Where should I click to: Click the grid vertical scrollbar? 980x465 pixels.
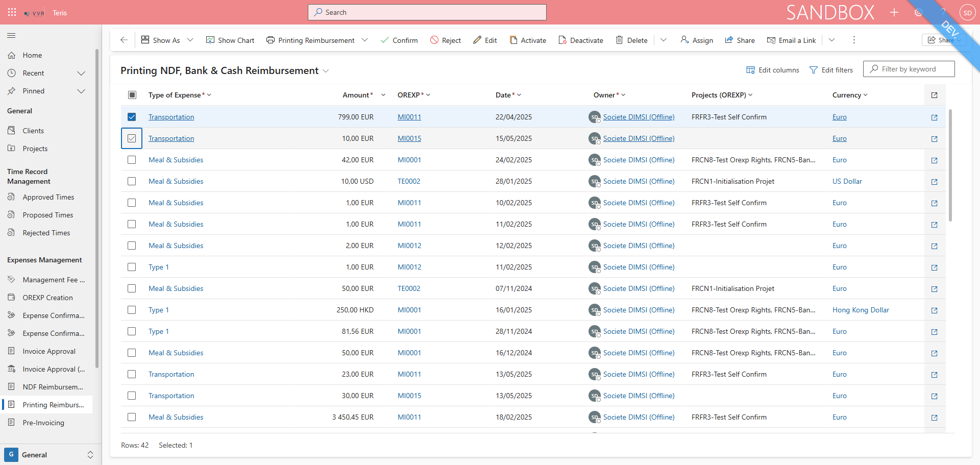950,165
